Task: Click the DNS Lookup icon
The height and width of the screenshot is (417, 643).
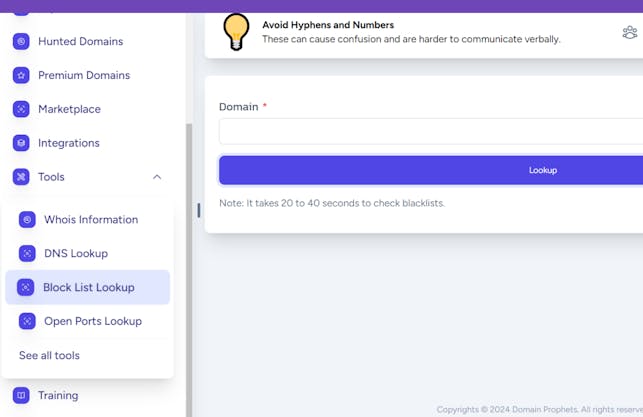Action: tap(27, 254)
